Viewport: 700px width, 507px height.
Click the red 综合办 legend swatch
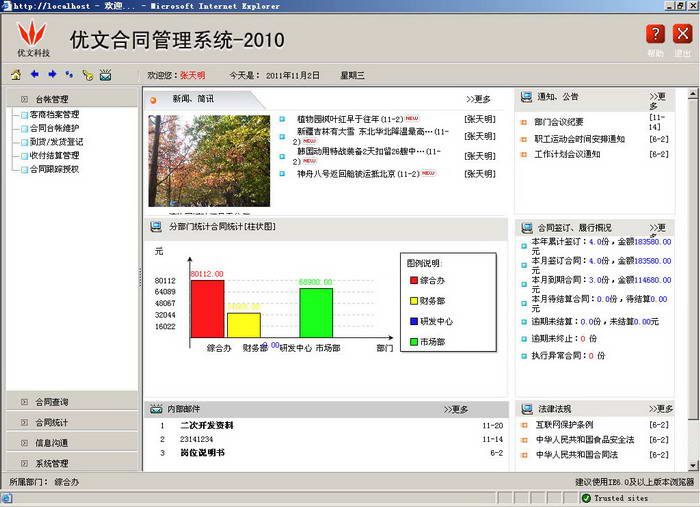414,280
